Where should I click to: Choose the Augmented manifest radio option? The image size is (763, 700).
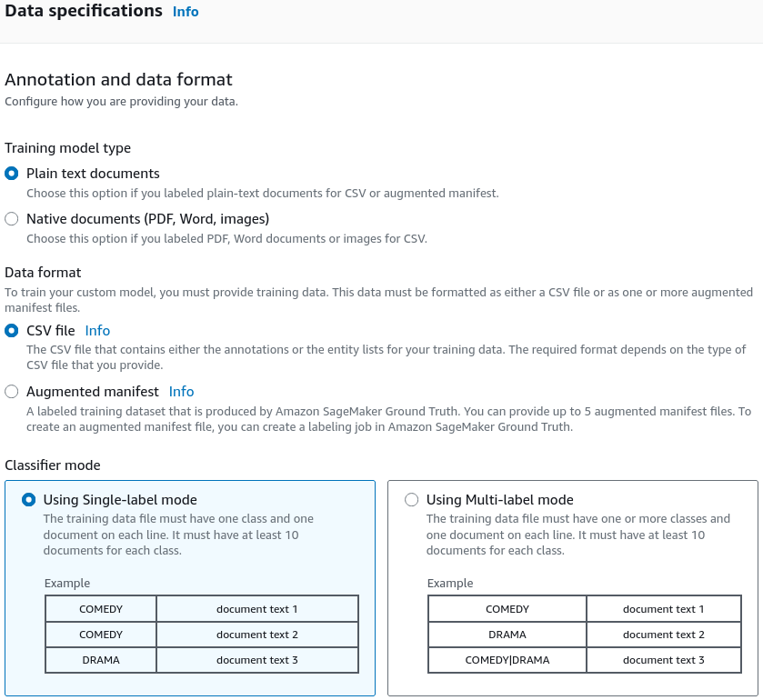point(12,392)
